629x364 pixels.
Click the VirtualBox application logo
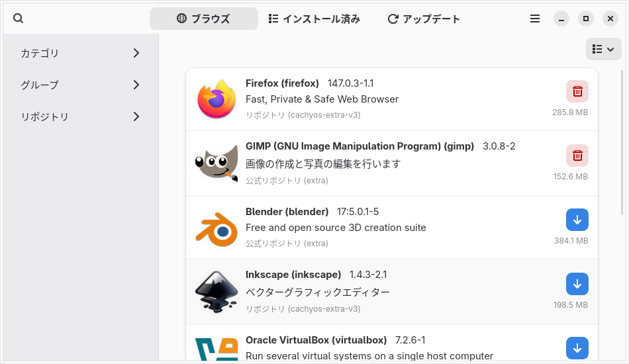[217, 349]
